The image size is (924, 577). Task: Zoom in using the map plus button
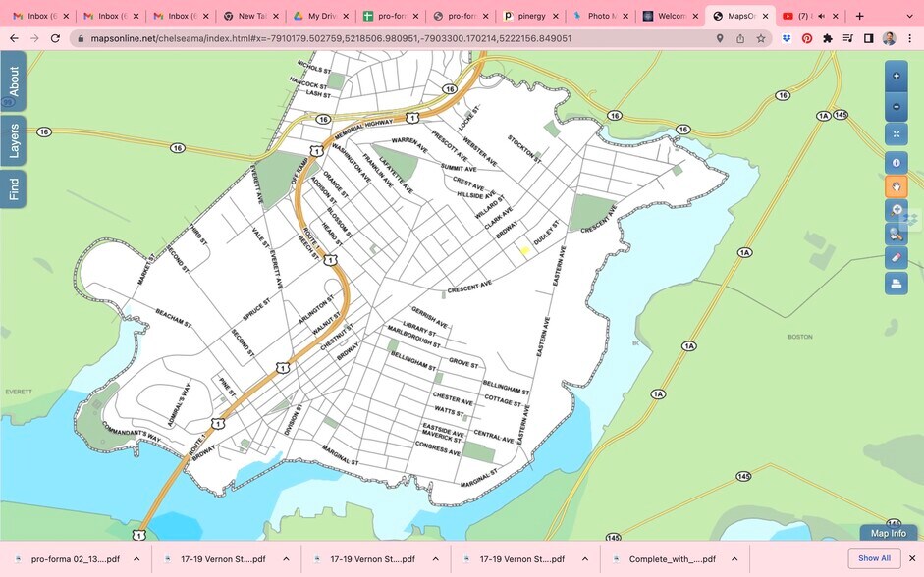[x=896, y=76]
